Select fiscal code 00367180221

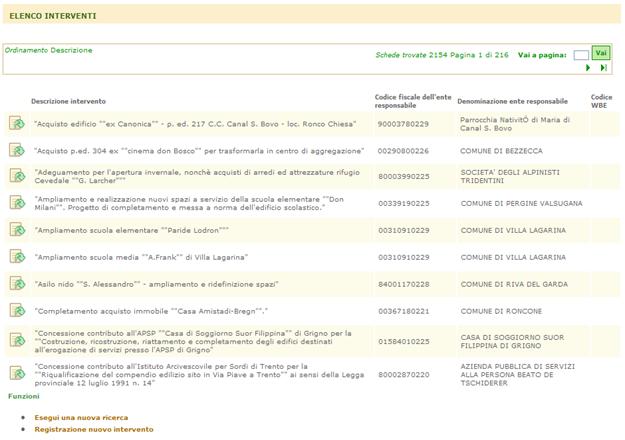[404, 311]
